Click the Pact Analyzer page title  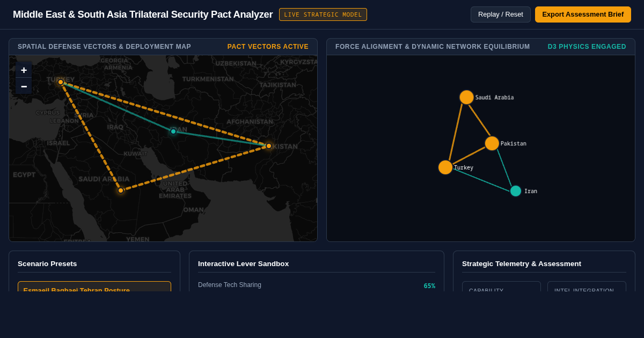coord(143,14)
